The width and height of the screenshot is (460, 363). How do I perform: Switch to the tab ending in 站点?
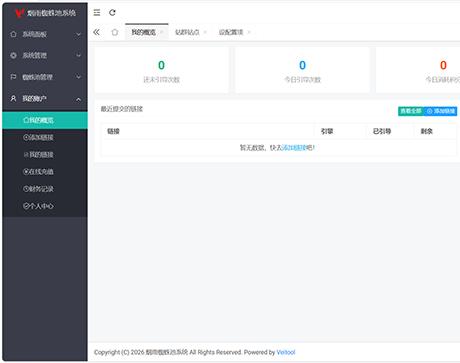[187, 32]
